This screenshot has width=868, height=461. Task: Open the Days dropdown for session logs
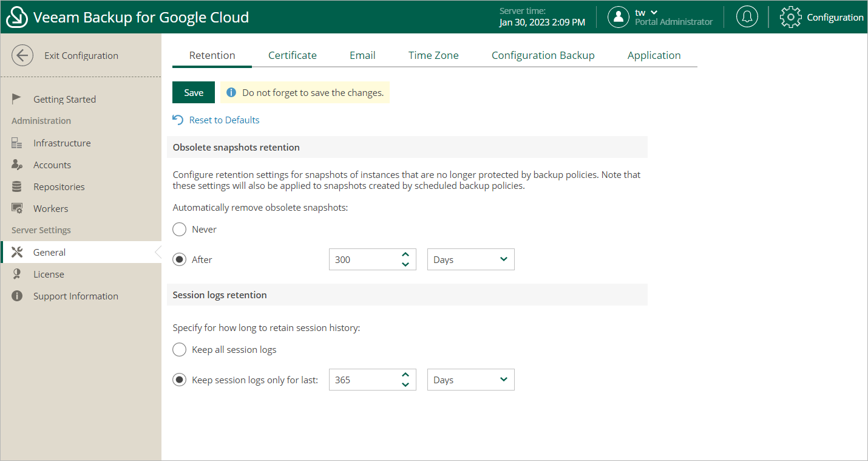(471, 380)
